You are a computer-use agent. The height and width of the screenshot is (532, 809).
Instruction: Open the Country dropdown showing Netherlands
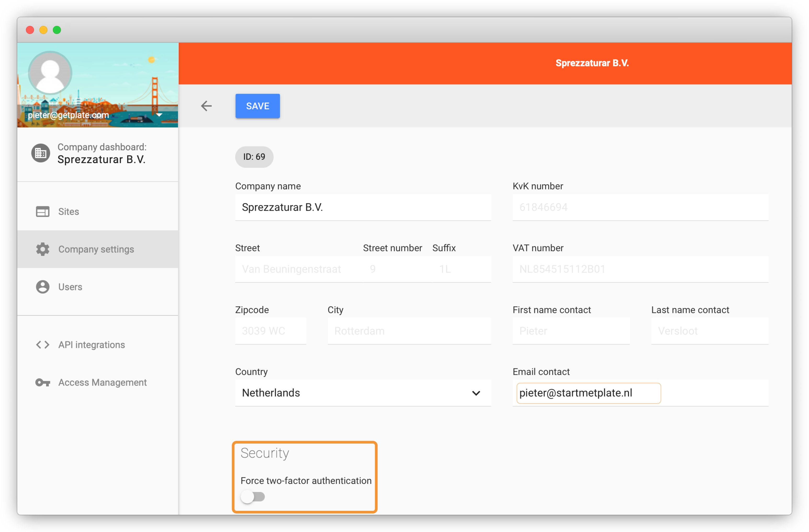pyautogui.click(x=363, y=393)
